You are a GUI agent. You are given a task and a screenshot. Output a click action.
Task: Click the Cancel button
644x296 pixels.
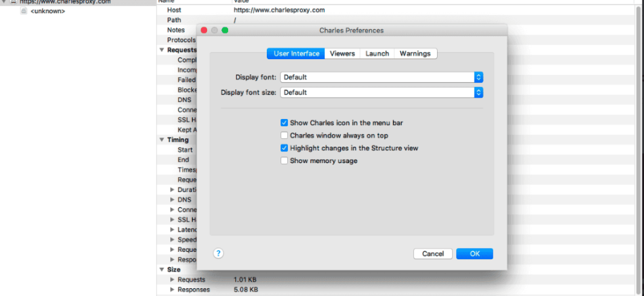tap(433, 254)
